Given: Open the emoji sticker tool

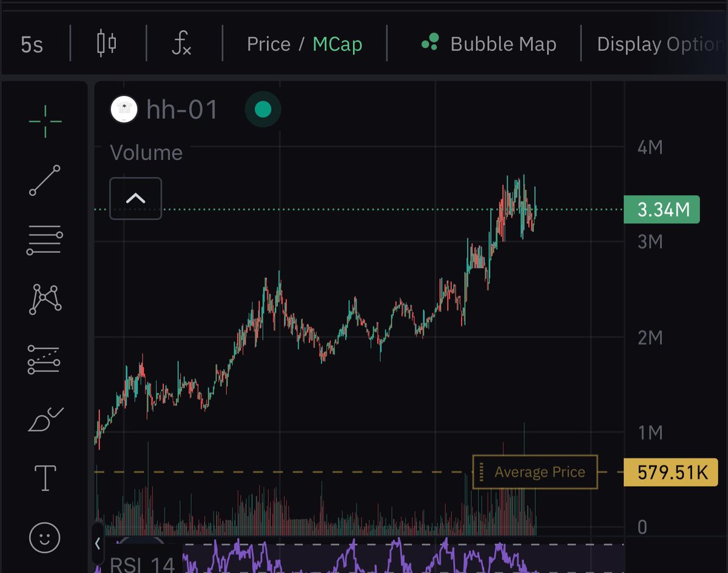Looking at the screenshot, I should [x=45, y=537].
